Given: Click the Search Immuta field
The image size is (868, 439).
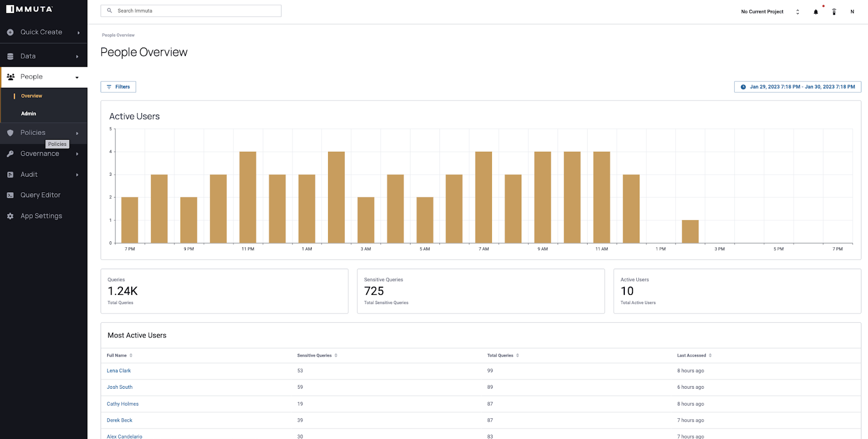Looking at the screenshot, I should 191,11.
